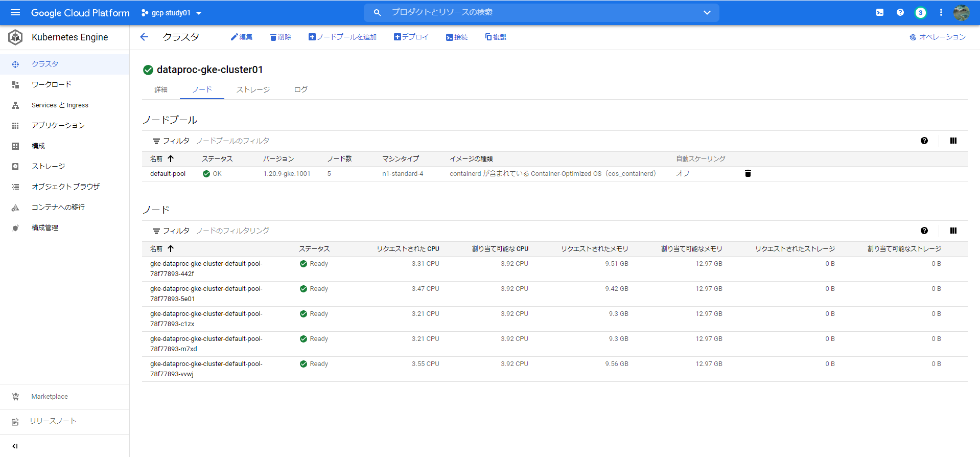Sort node pools by 名前 column
980x457 pixels.
coord(162,159)
